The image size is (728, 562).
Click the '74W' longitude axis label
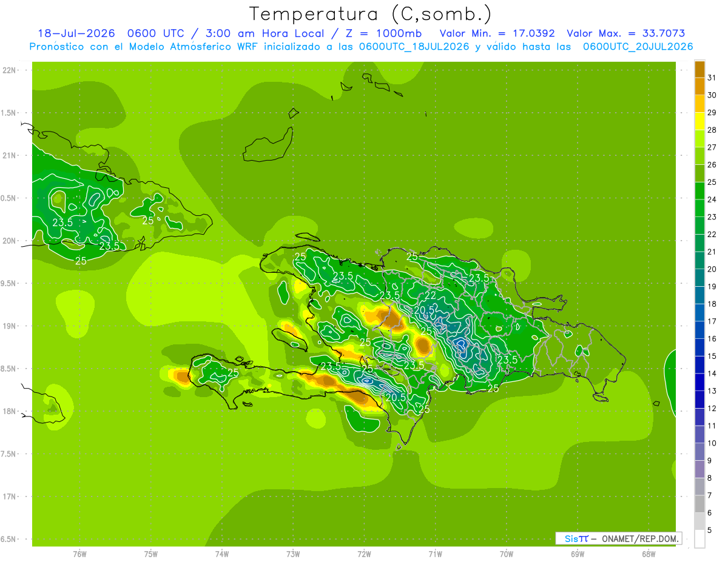coord(222,554)
